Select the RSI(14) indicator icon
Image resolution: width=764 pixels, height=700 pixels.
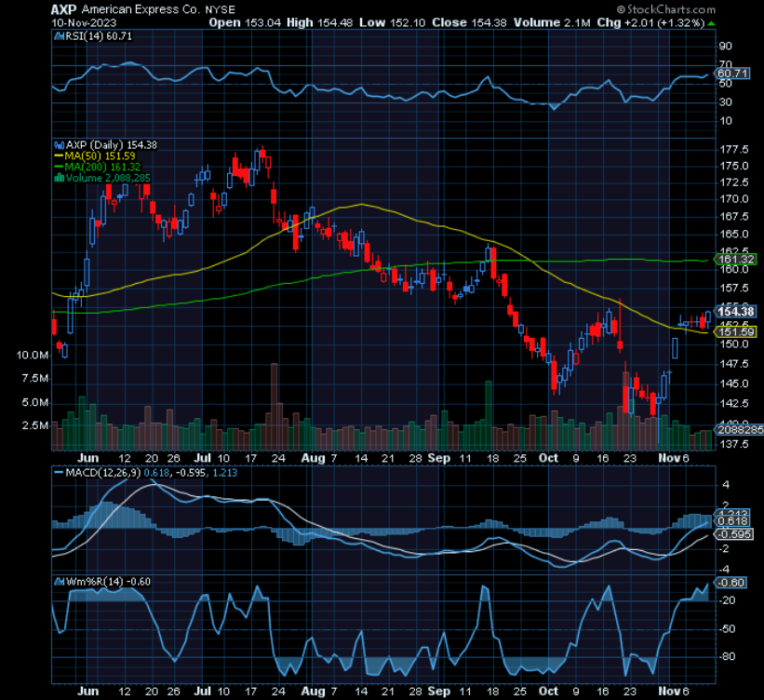click(58, 36)
